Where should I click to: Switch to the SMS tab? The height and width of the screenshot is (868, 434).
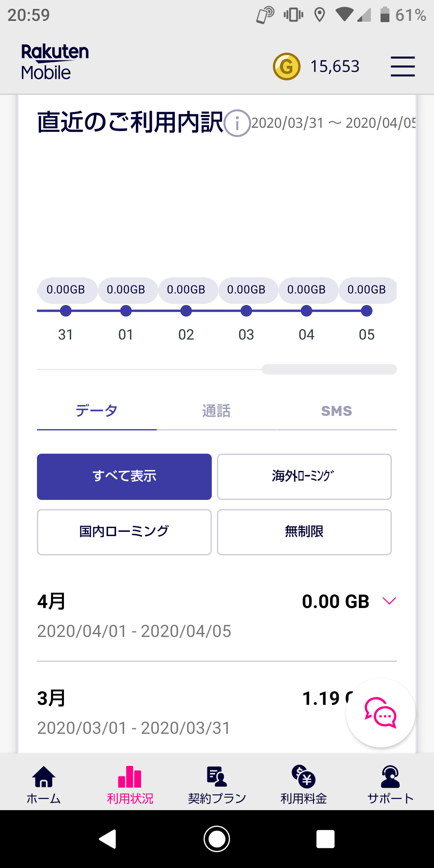click(336, 411)
